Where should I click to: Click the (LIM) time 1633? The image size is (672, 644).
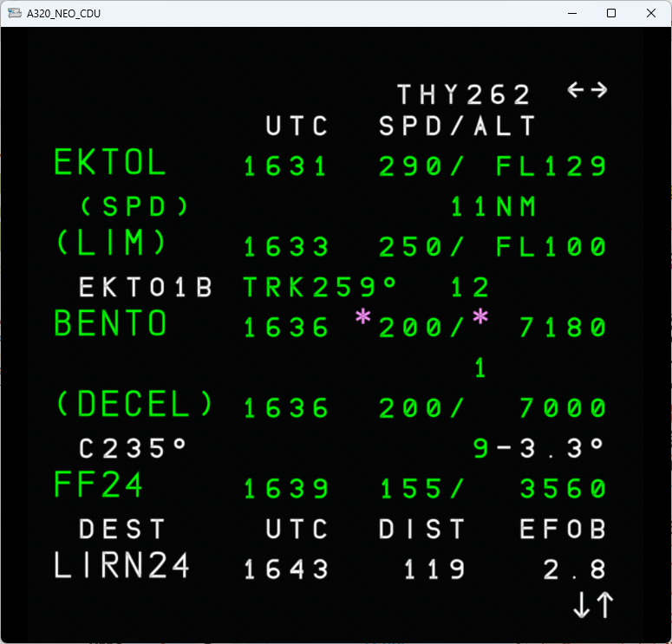click(286, 247)
